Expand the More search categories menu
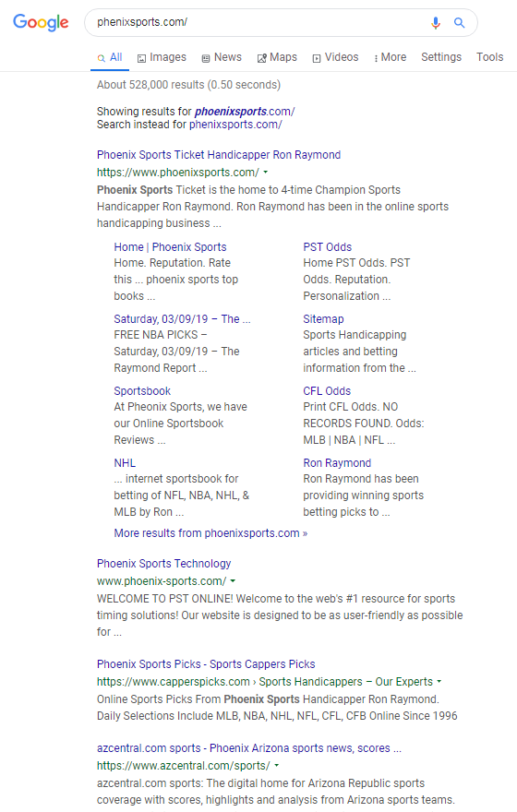Screen dimensions: 517x812 (391, 57)
